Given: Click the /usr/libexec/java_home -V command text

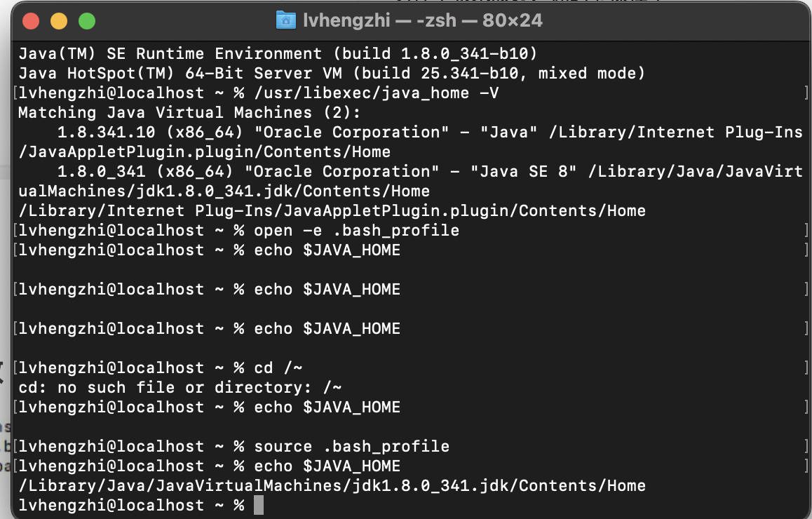Looking at the screenshot, I should point(377,93).
